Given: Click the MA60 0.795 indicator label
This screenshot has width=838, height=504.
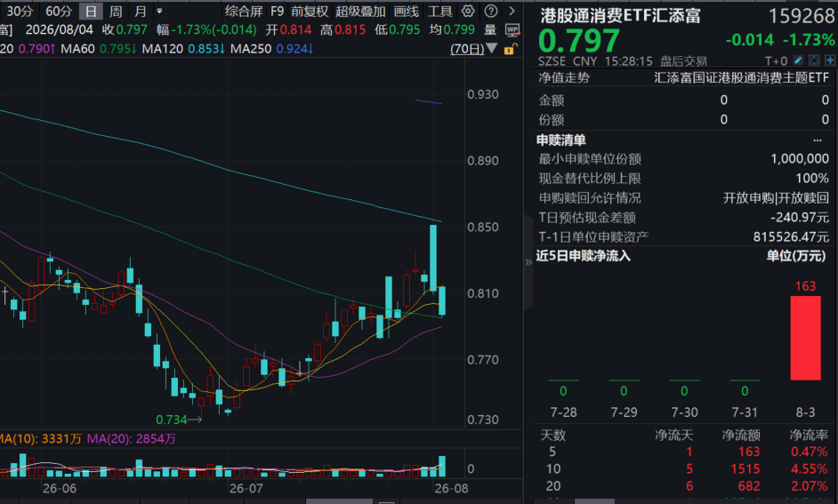Looking at the screenshot, I should coord(99,49).
